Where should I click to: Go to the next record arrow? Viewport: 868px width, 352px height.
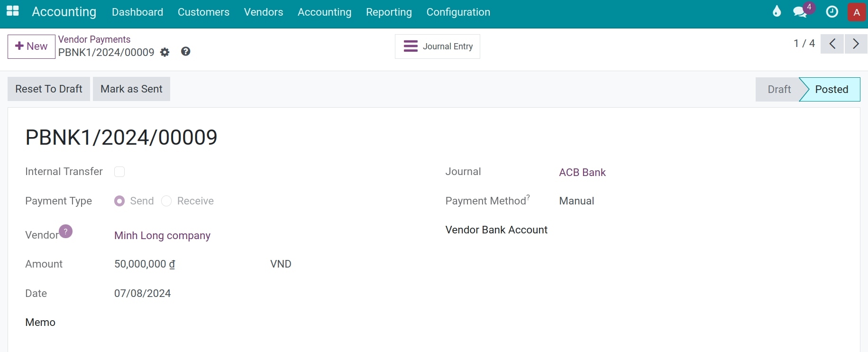pyautogui.click(x=856, y=44)
